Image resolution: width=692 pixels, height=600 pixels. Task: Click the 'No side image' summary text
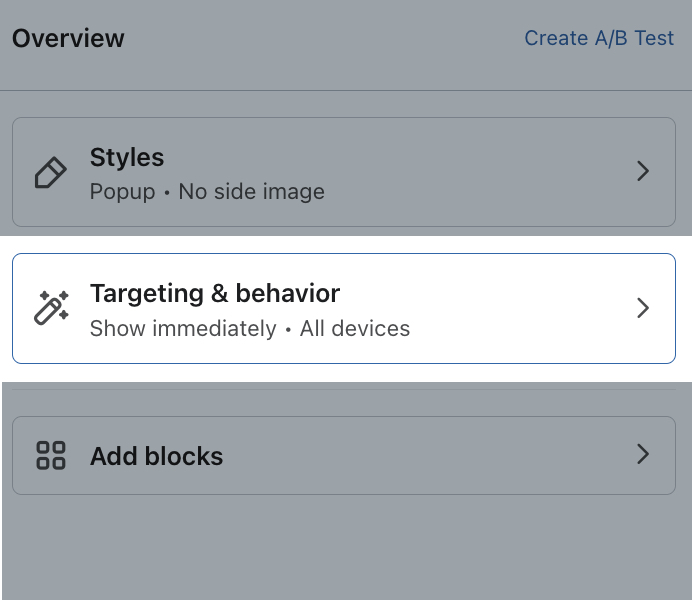251,191
